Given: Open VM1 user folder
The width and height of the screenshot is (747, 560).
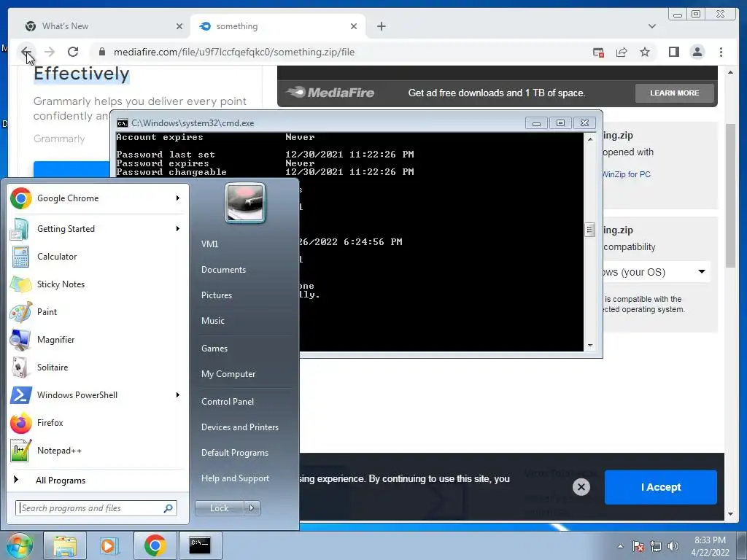Looking at the screenshot, I should coord(209,244).
